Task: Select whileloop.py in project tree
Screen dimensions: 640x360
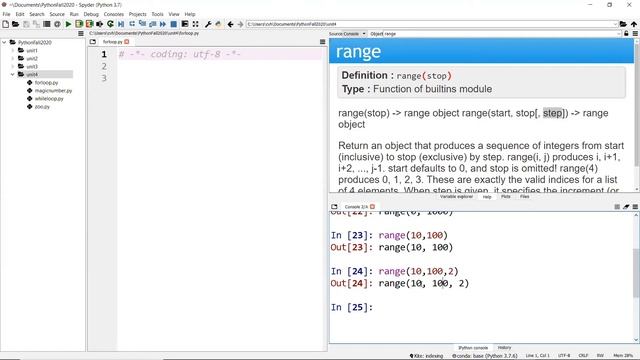Action: click(49, 98)
